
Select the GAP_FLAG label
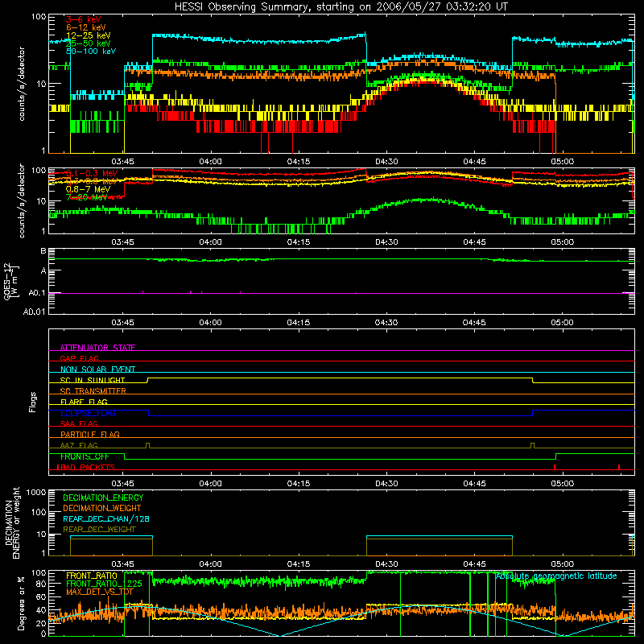(79, 358)
